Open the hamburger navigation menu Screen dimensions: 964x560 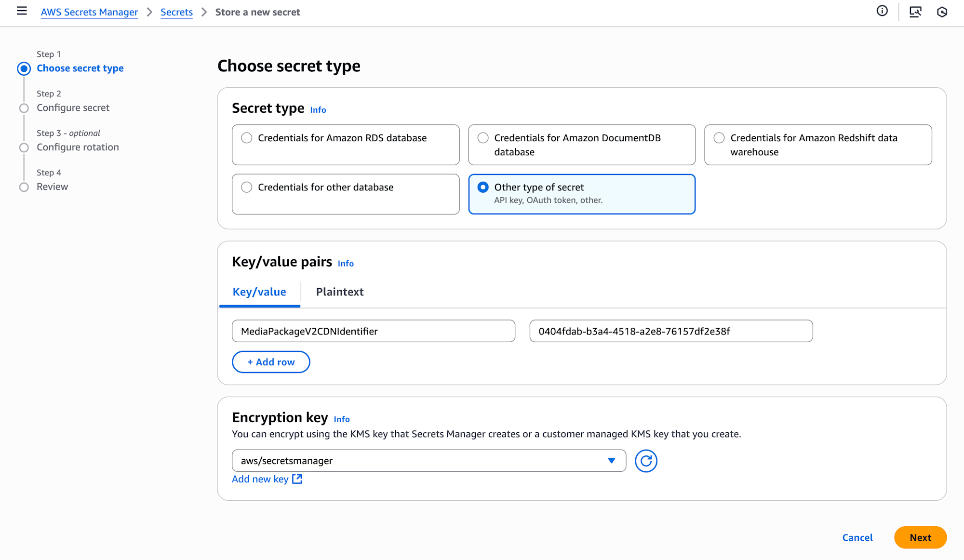22,11
